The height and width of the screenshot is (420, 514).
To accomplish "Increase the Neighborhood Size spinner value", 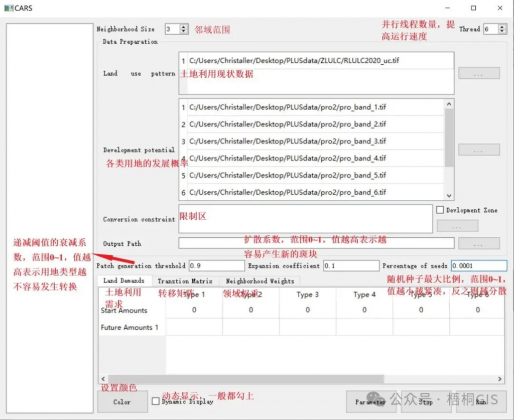I will pyautogui.click(x=184, y=27).
